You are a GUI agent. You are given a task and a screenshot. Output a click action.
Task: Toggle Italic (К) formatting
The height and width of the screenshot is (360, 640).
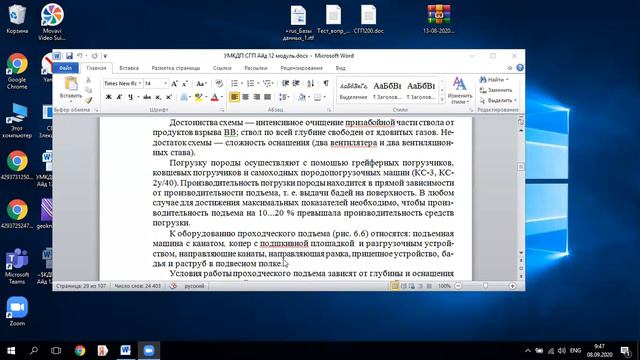click(x=120, y=97)
